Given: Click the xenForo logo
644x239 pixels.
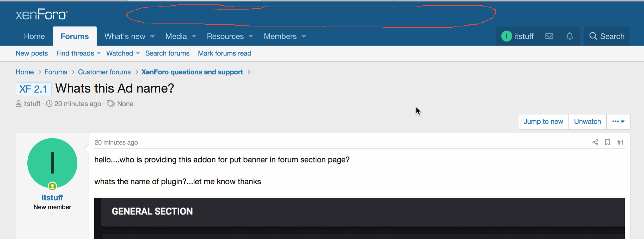Looking at the screenshot, I should [x=42, y=14].
